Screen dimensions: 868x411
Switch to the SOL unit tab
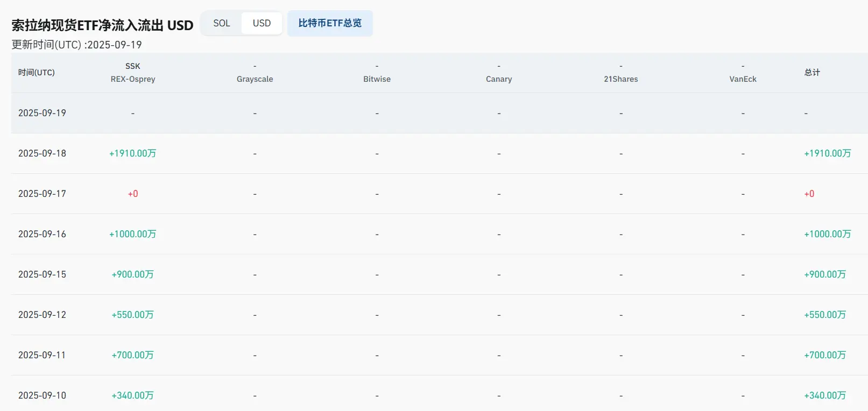click(222, 23)
